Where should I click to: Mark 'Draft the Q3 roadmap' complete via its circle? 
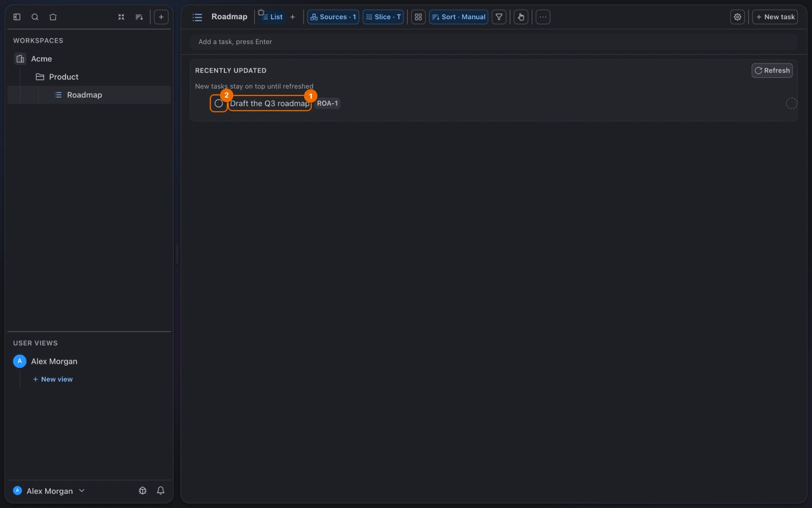click(x=219, y=104)
